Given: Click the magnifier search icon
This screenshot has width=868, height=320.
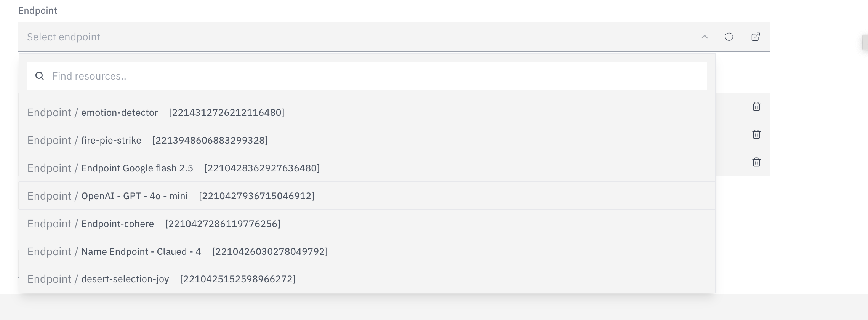Looking at the screenshot, I should [x=40, y=76].
